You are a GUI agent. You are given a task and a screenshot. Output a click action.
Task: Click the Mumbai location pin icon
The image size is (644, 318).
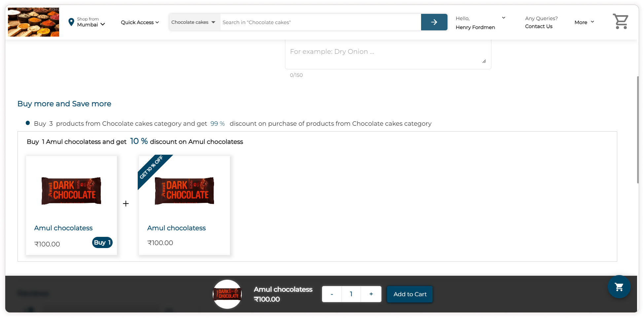[71, 22]
